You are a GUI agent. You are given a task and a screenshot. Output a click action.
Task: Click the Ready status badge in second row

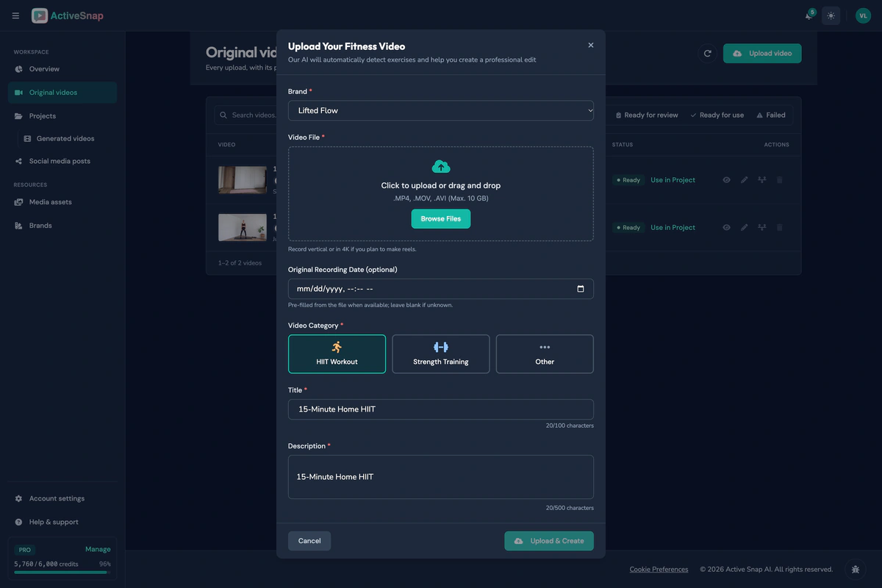click(628, 228)
